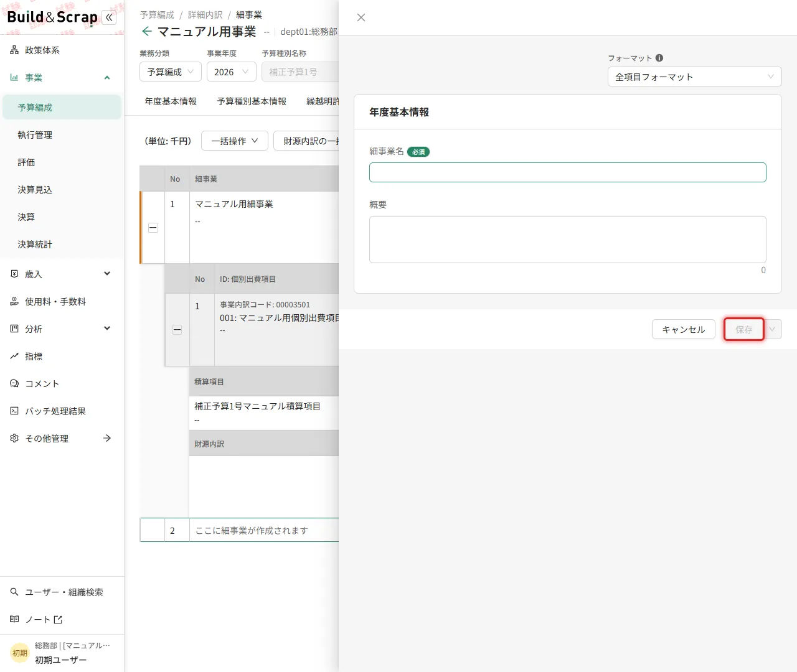797x672 pixels.
Task: Open the dropdown arrow next to 保存
Action: click(x=773, y=329)
